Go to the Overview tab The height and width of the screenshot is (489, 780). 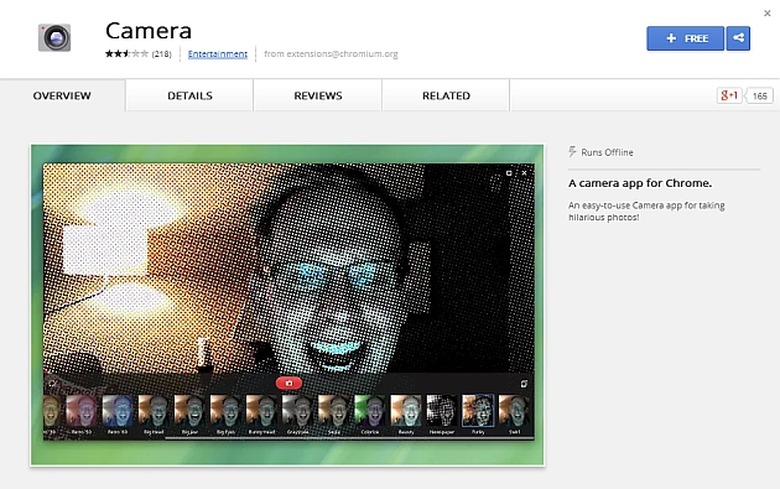[x=62, y=96]
